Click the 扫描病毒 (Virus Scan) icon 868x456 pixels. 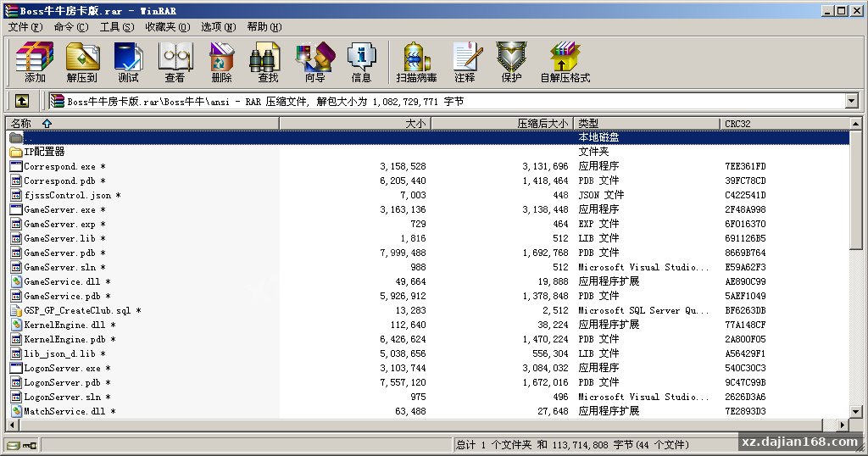[x=416, y=62]
